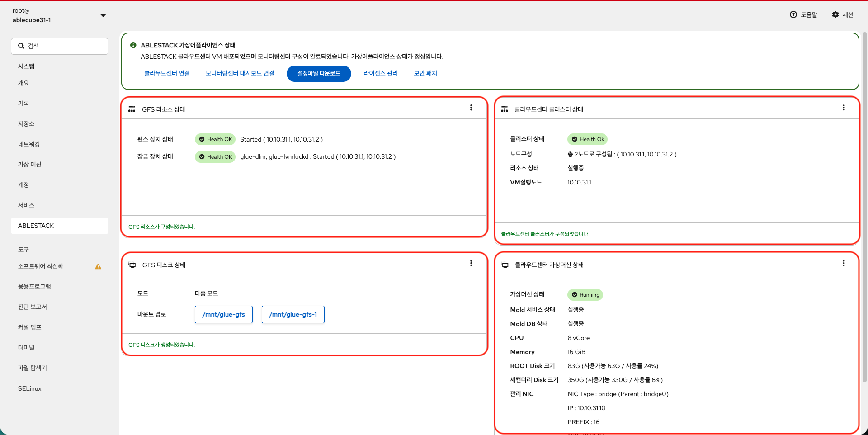Click Health OK badge for 펜스 장치 상태
The width and height of the screenshot is (868, 435).
tap(215, 139)
